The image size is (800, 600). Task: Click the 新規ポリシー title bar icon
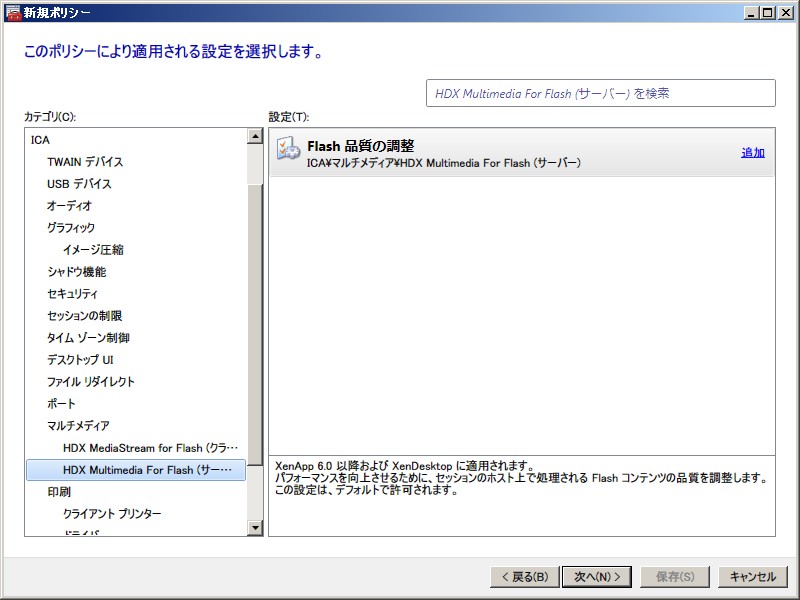click(x=12, y=12)
